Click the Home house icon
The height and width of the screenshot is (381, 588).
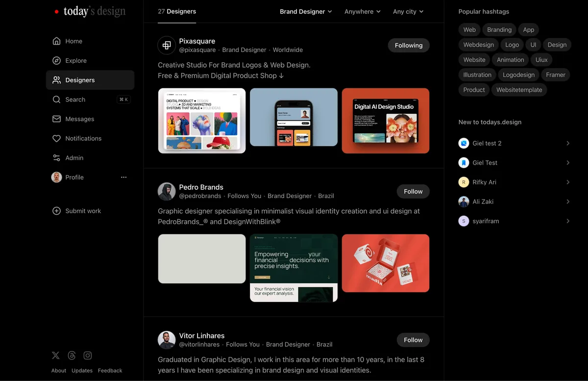pos(57,41)
